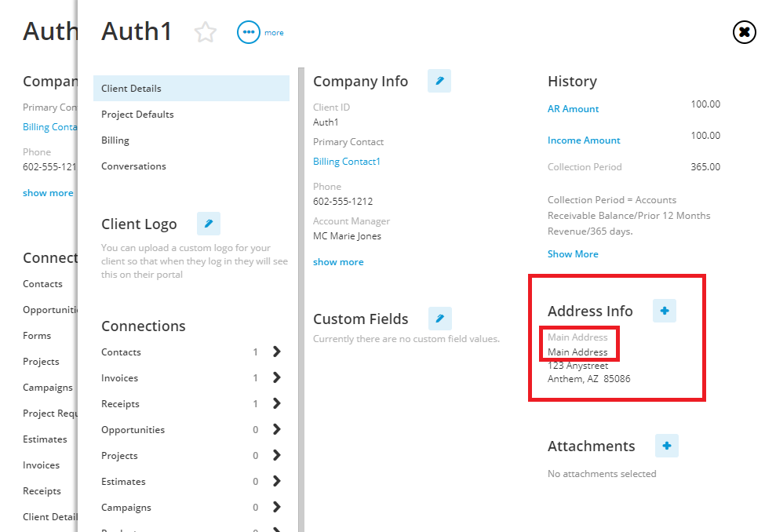
Task: Expand Projects connection chevron
Action: tap(277, 455)
